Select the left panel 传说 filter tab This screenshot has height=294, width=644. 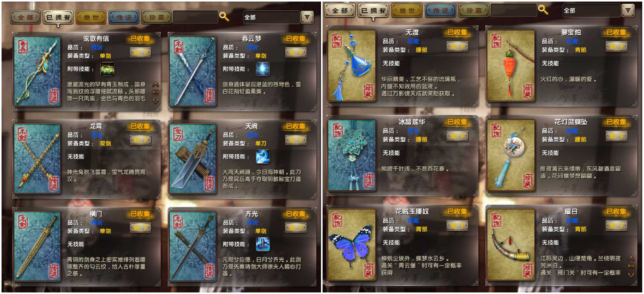pyautogui.click(x=124, y=17)
